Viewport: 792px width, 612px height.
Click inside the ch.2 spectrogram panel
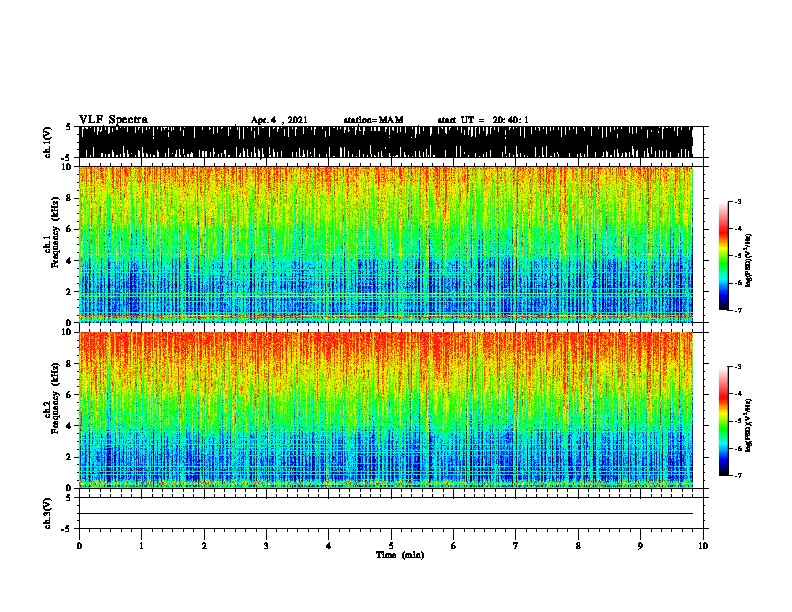click(x=386, y=410)
